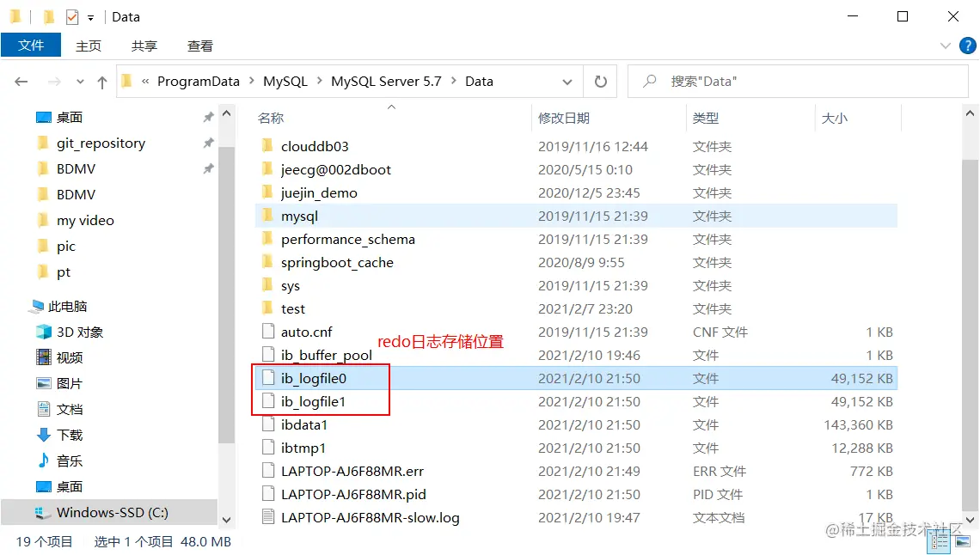Switch to large icons view button

(963, 541)
